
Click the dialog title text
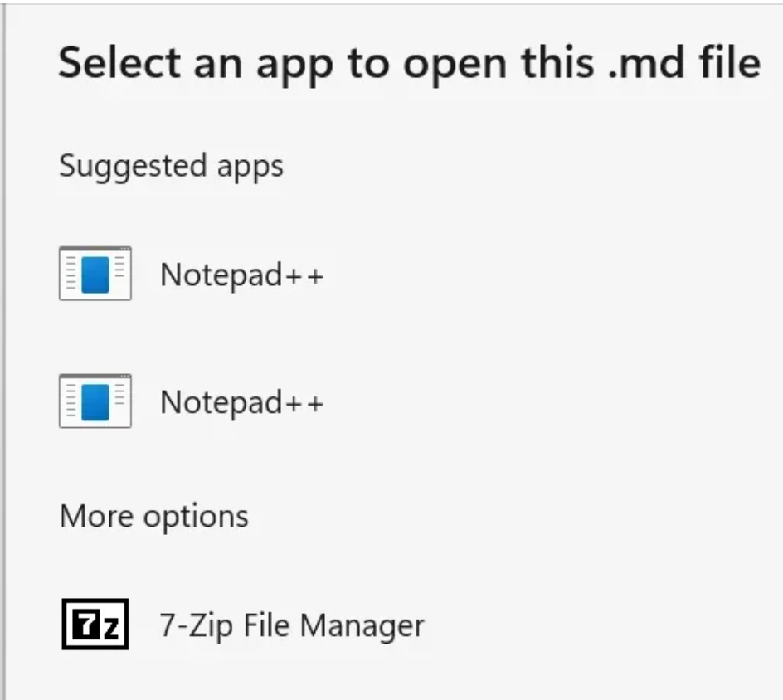409,62
